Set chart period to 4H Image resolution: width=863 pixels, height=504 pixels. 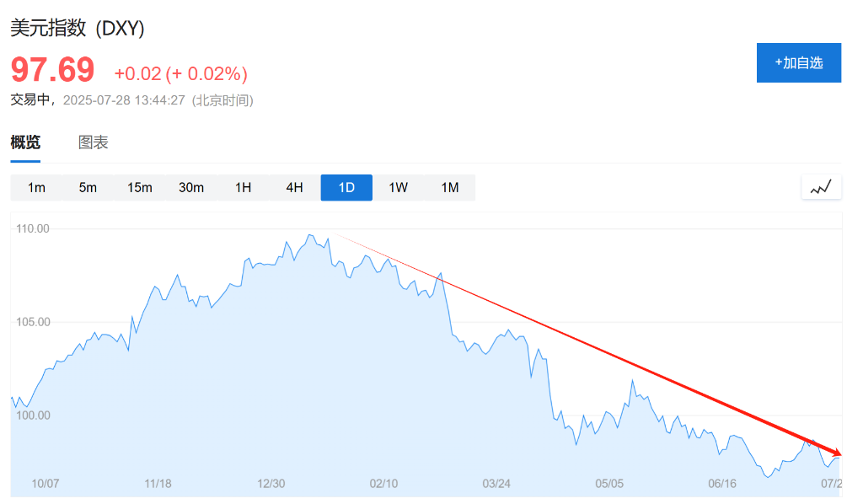pos(294,187)
